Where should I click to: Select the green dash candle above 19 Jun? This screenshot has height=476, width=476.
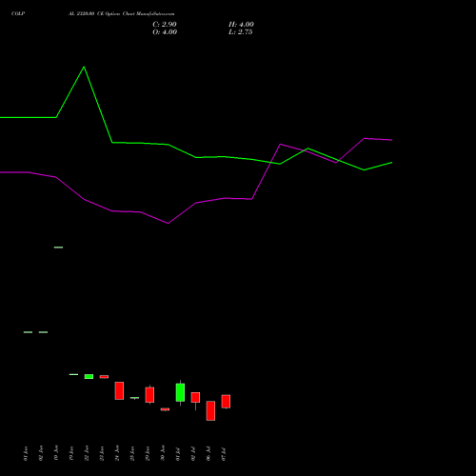73,374
